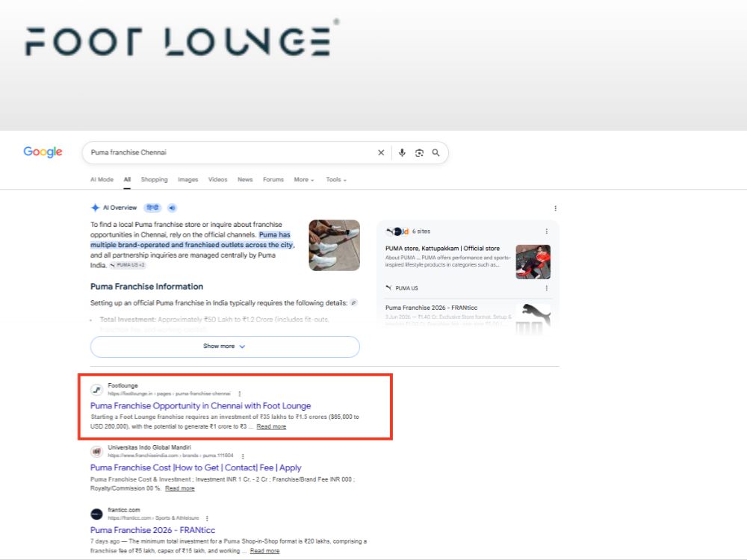Open Google Lens image search icon
The height and width of the screenshot is (560, 747).
tap(419, 153)
